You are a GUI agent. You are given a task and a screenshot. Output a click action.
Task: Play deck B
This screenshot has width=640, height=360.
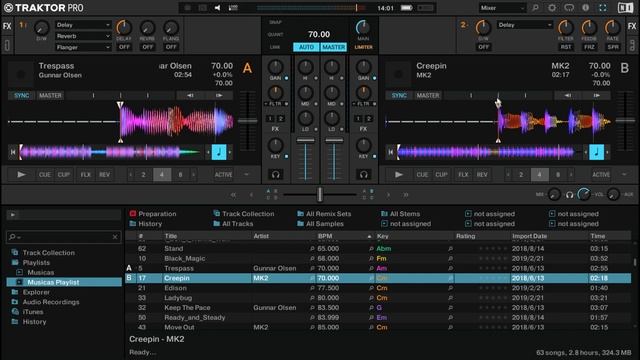tap(399, 175)
